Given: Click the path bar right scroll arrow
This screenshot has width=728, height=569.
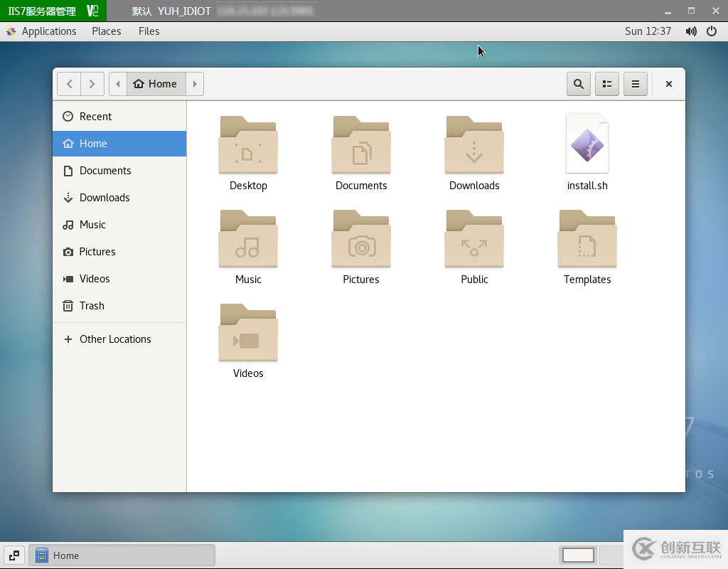Looking at the screenshot, I should 195,84.
